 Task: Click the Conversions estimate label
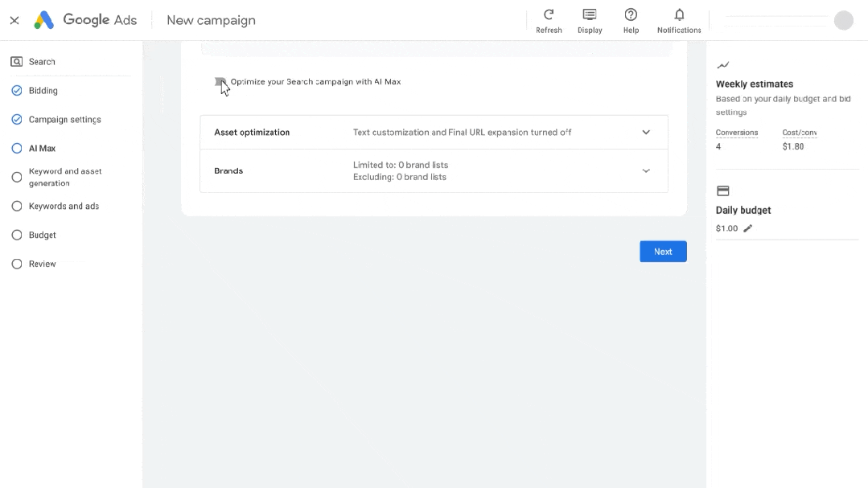pyautogui.click(x=736, y=133)
